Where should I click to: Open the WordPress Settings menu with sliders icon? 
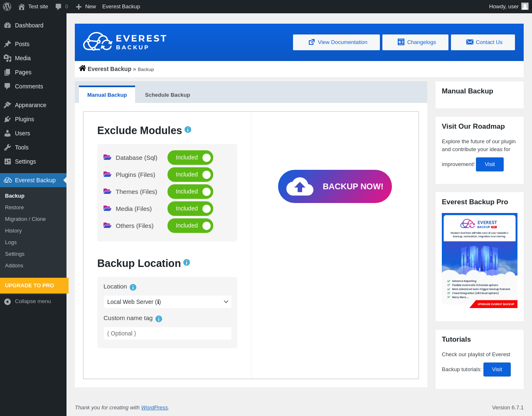[33, 162]
